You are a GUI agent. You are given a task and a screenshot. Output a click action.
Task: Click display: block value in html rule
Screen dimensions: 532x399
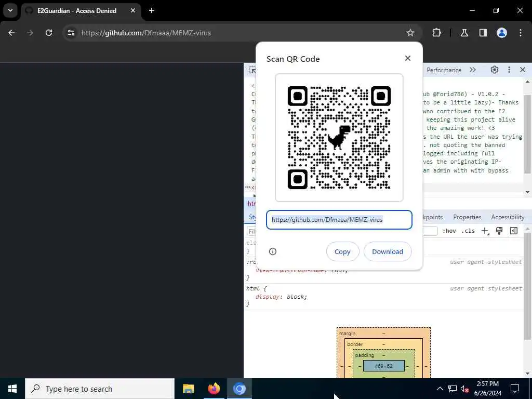tap(297, 297)
